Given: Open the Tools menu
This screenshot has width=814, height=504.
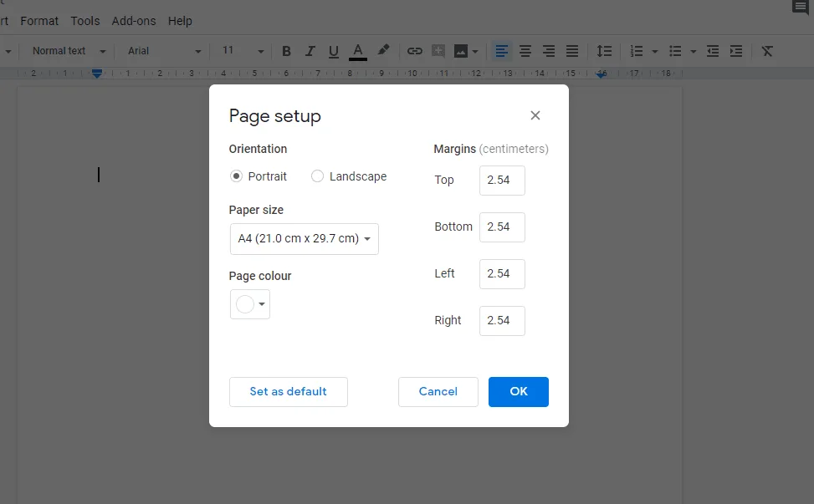Looking at the screenshot, I should click(x=85, y=21).
